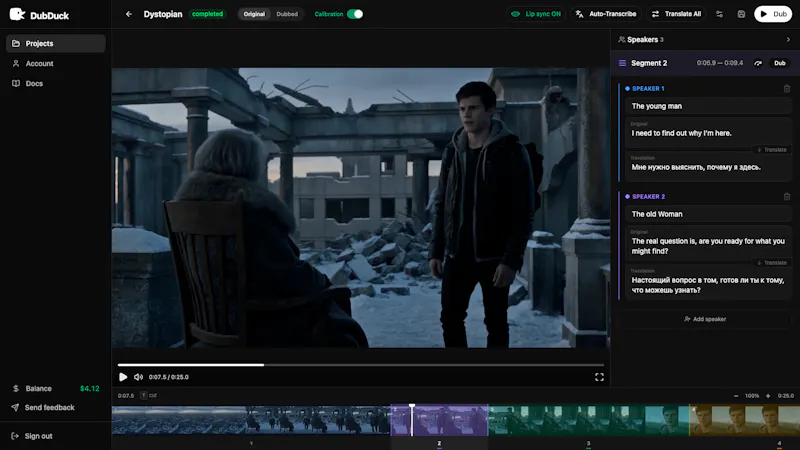Enter fullscreen with the expand icon
Screen dimensions: 800x450
click(x=599, y=377)
